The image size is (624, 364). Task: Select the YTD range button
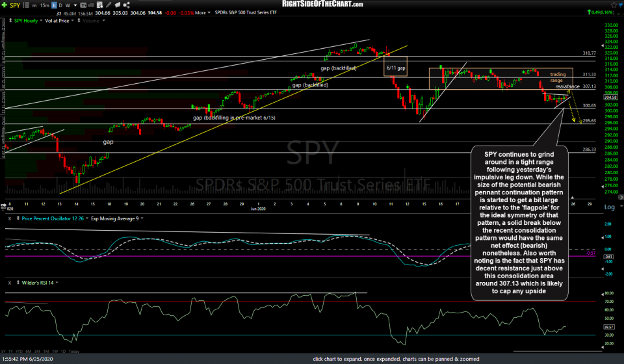[19, 352]
